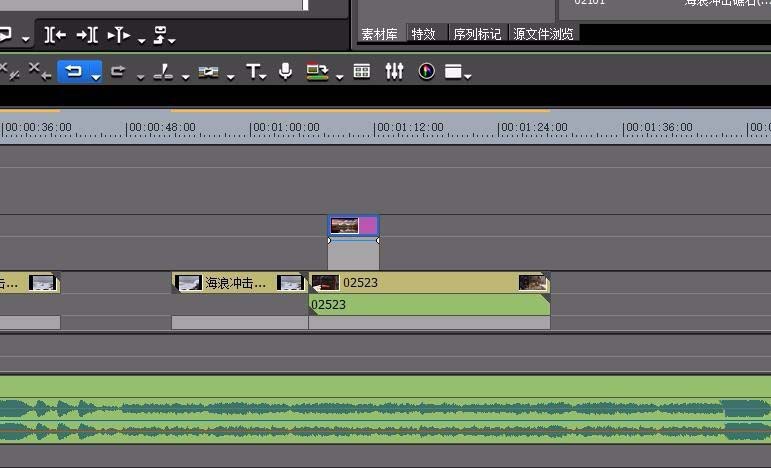Open the audio mixer icon

click(394, 71)
